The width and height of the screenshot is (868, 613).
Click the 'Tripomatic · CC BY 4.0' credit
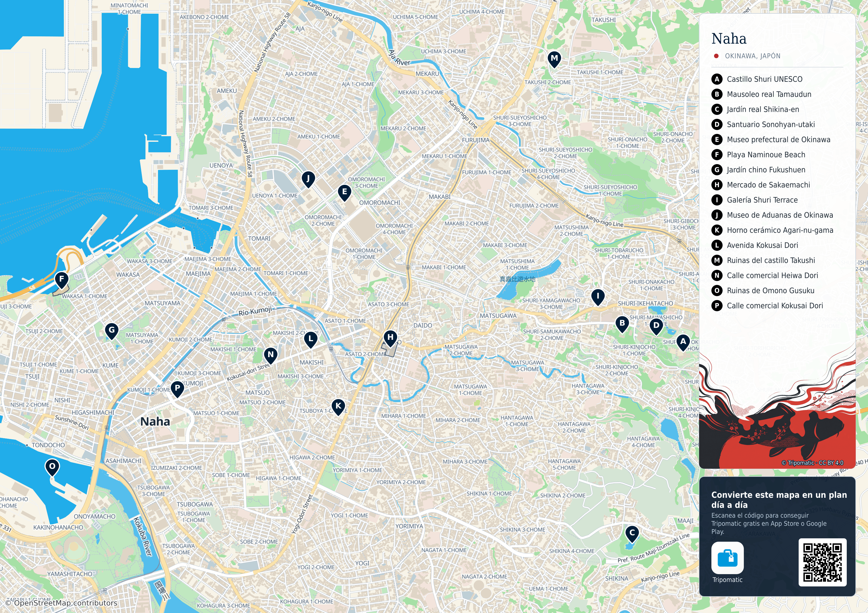[812, 463]
